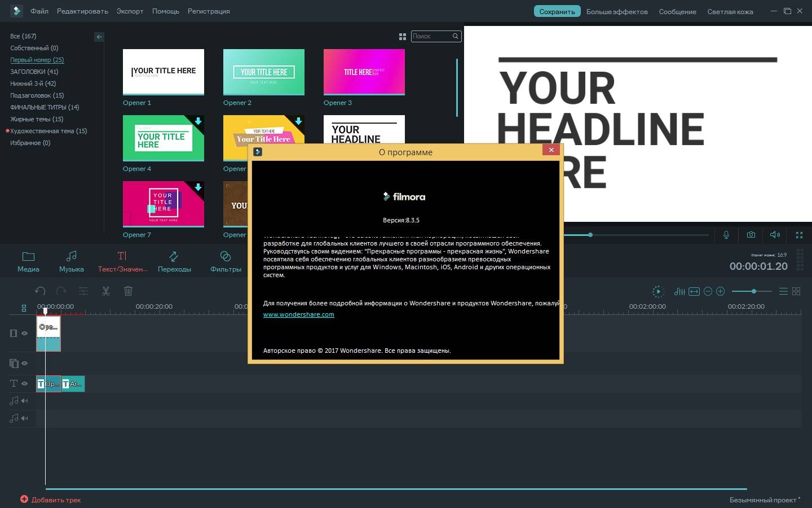Open the Редактировать menu
812x508 pixels.
click(82, 11)
